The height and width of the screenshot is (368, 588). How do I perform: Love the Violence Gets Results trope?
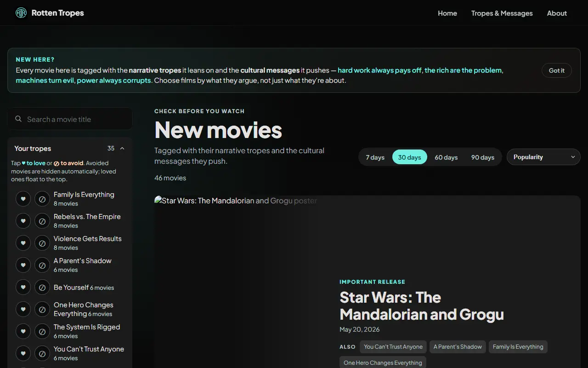[x=23, y=243]
